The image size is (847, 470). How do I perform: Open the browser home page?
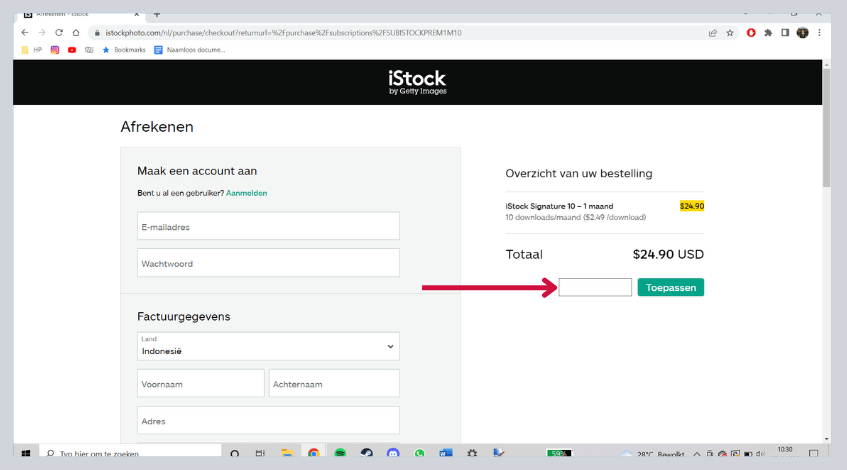pos(76,33)
